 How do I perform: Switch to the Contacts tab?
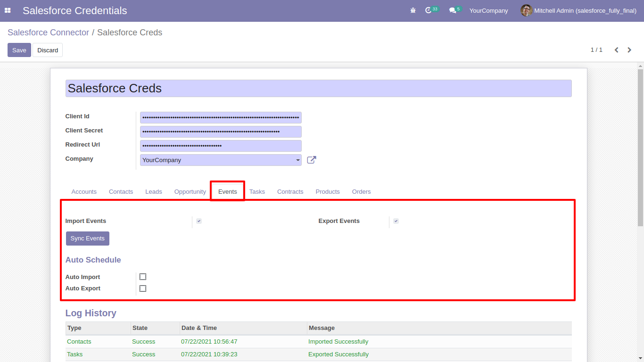tap(121, 192)
